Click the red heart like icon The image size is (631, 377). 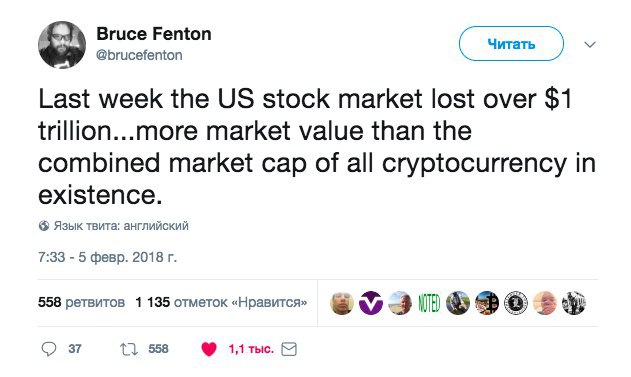pyautogui.click(x=208, y=349)
